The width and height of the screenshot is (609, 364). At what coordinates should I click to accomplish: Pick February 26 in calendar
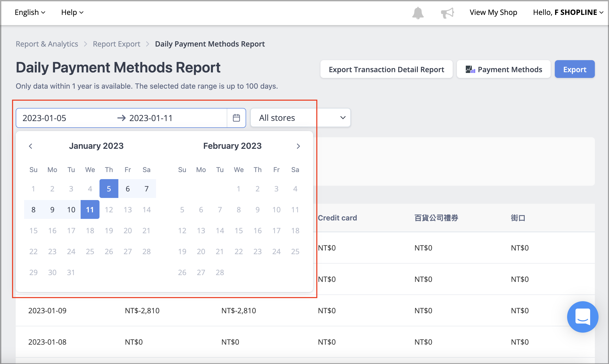tap(182, 272)
